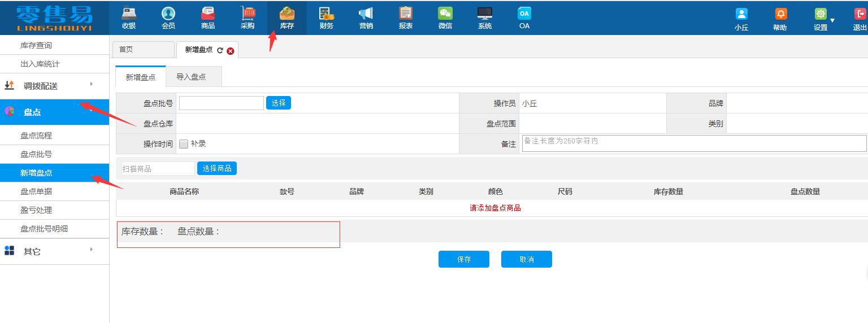Switch to the 导入盘点 tab
Viewport: 868px width, 323px height.
(x=191, y=77)
